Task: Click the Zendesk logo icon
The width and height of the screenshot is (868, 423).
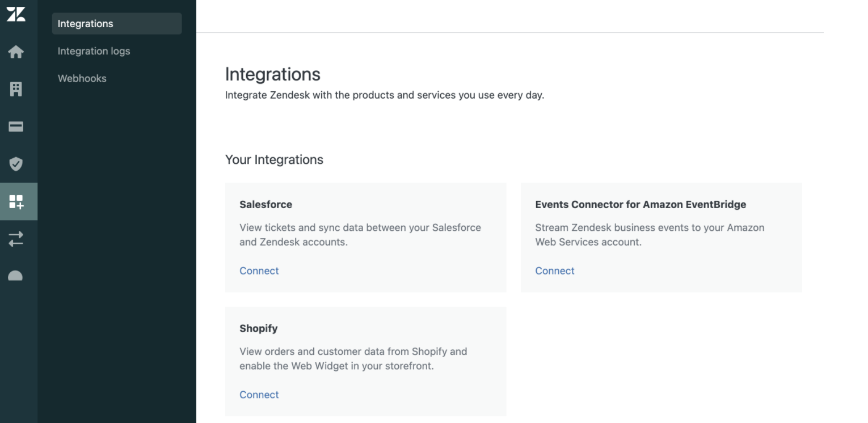Action: click(15, 15)
